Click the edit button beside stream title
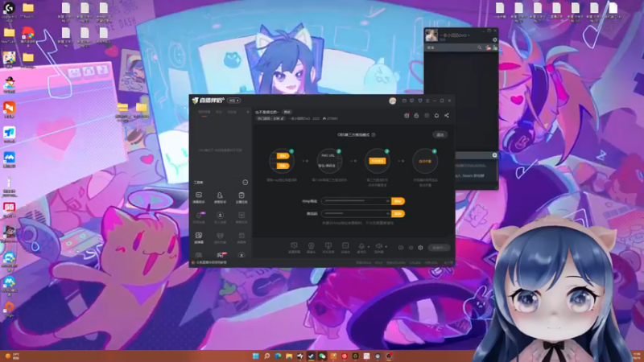 [287, 112]
